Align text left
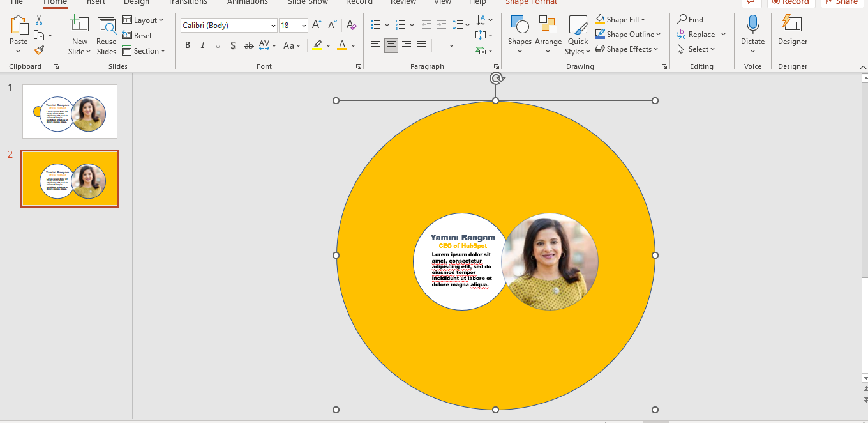 click(376, 45)
